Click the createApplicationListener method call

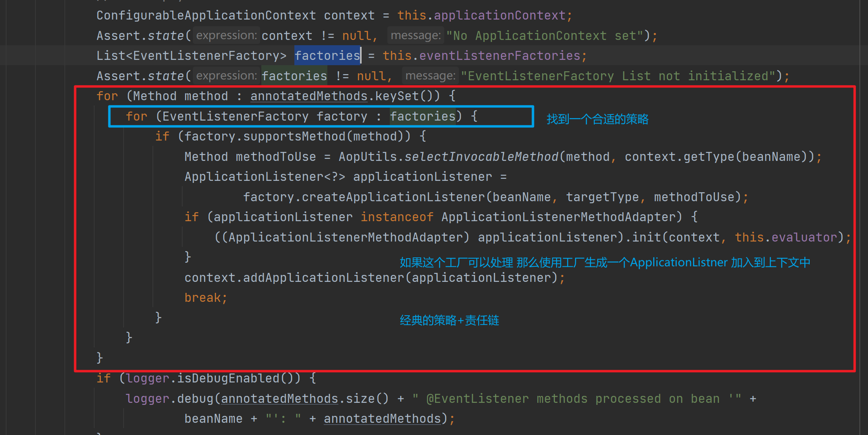[x=393, y=197]
